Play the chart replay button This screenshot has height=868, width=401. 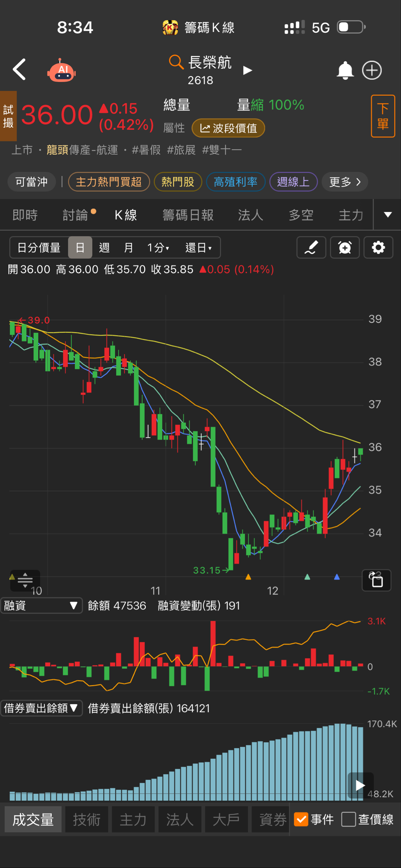[360, 785]
